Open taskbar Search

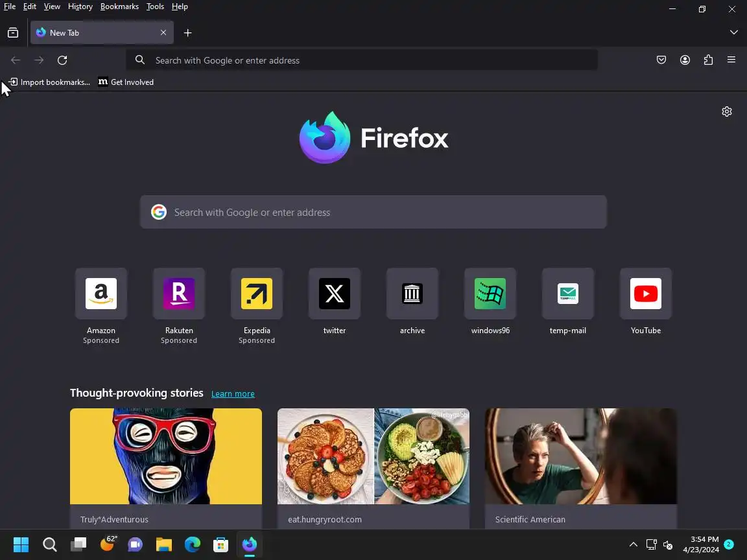(x=49, y=544)
